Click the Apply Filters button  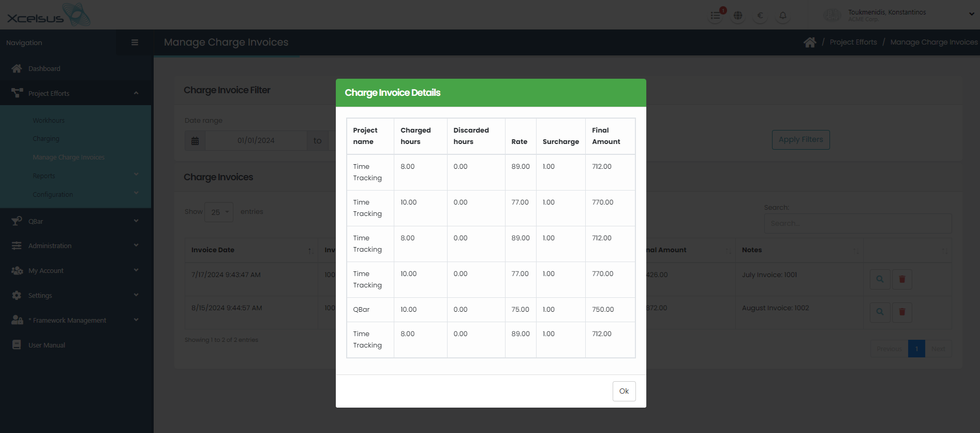(x=800, y=140)
